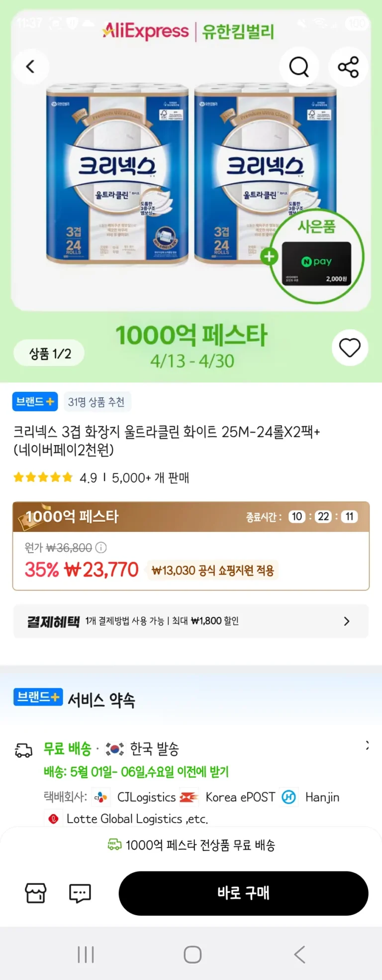This screenshot has height=980, width=382.
Task: Tap the 브랜드+ badge near title
Action: [x=35, y=402]
